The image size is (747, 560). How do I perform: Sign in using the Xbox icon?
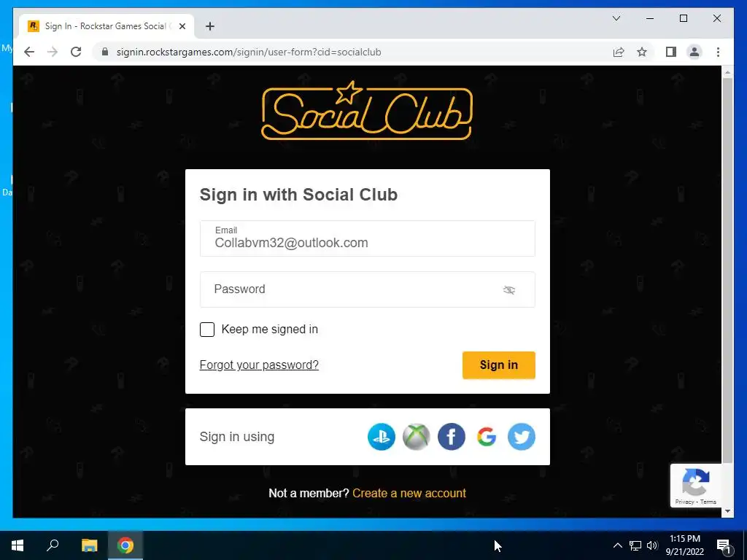click(417, 437)
